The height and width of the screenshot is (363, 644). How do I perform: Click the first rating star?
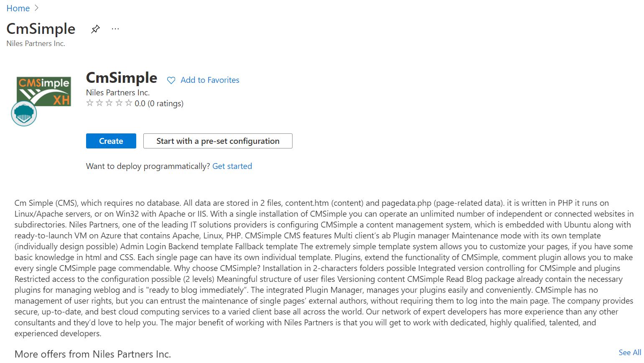click(x=90, y=103)
